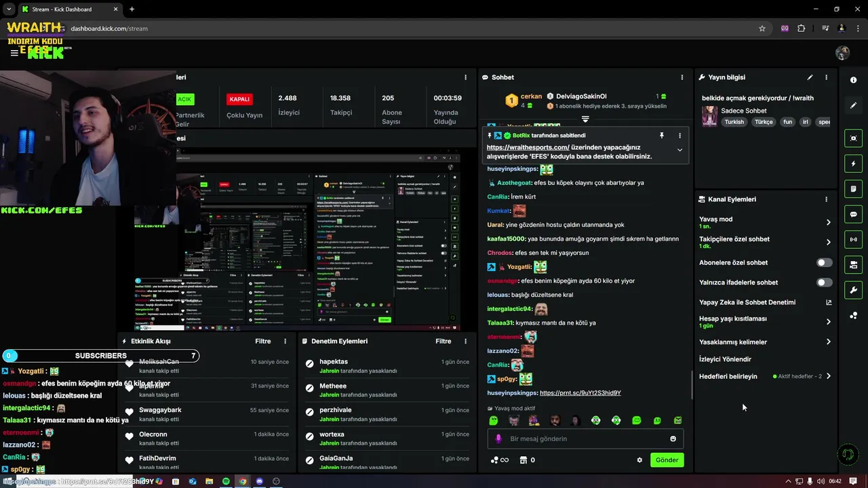Open the info icon in the right sidebar
The width and height of the screenshot is (868, 488).
click(x=853, y=80)
